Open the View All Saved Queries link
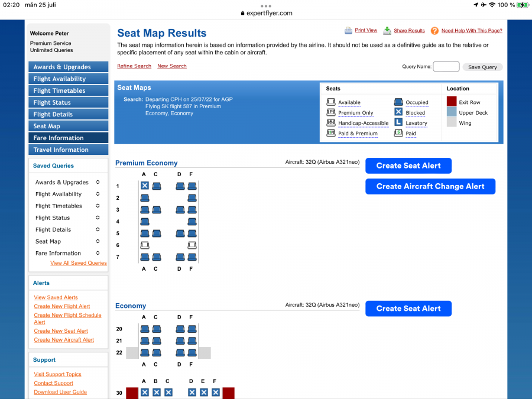Screen dimensions: 532x399 pos(79,263)
